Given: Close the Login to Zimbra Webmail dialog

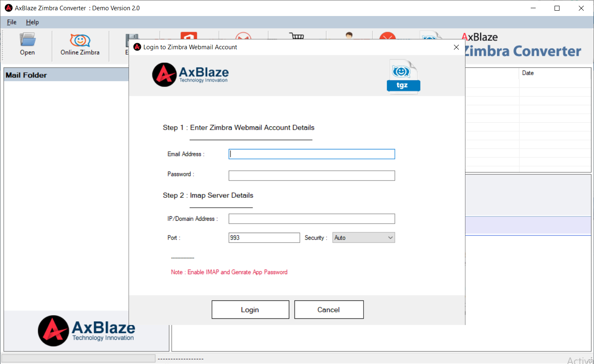Looking at the screenshot, I should click(x=456, y=47).
